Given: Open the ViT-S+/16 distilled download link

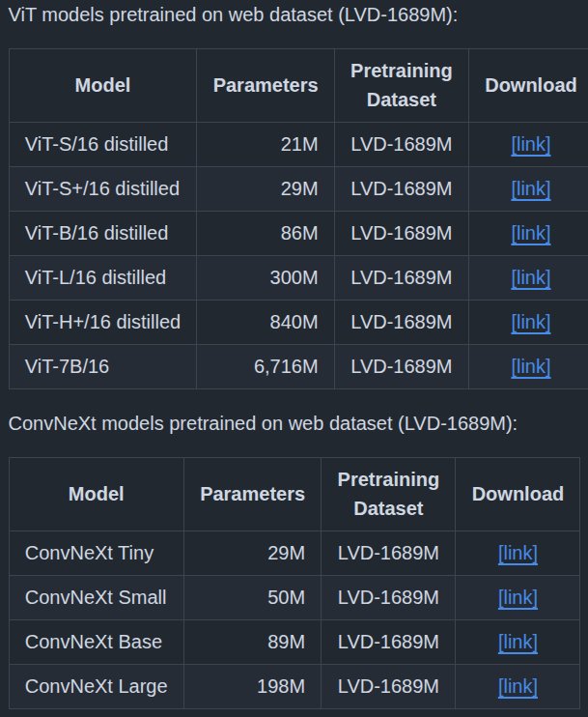Looking at the screenshot, I should [x=530, y=189].
